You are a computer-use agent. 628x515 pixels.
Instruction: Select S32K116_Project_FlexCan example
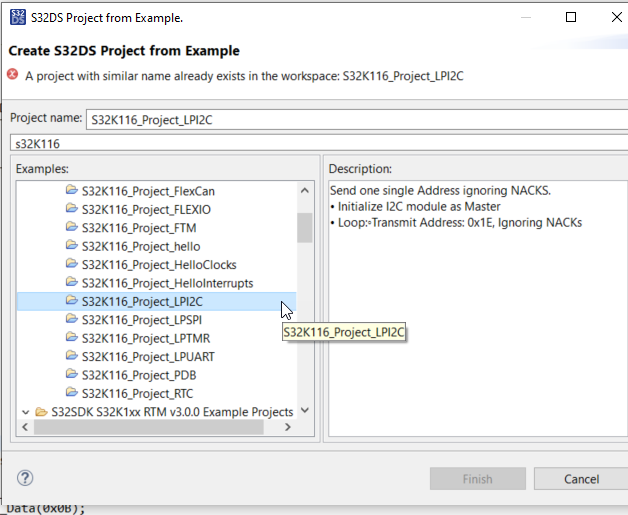pyautogui.click(x=148, y=191)
